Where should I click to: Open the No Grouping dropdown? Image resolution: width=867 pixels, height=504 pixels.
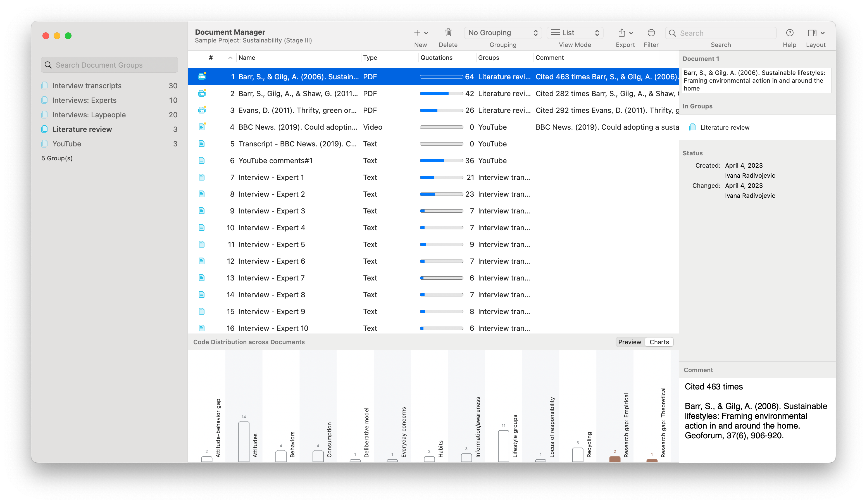[x=503, y=33]
